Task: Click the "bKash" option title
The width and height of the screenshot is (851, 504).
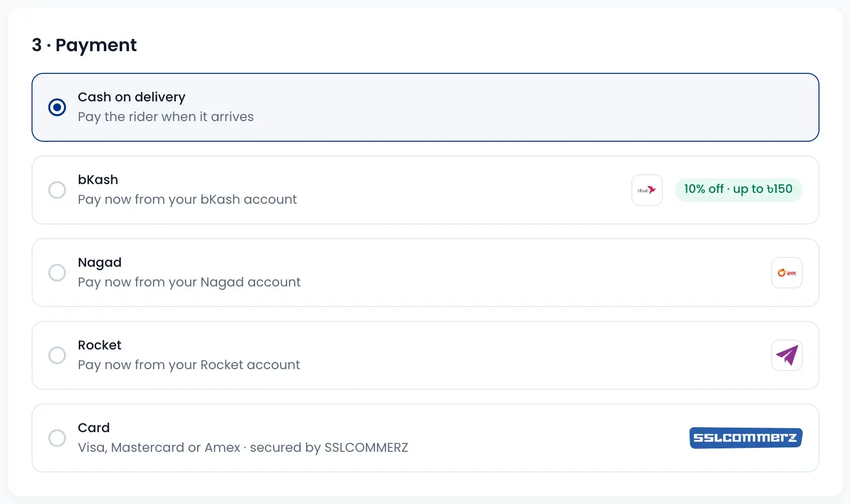Action: 98,180
